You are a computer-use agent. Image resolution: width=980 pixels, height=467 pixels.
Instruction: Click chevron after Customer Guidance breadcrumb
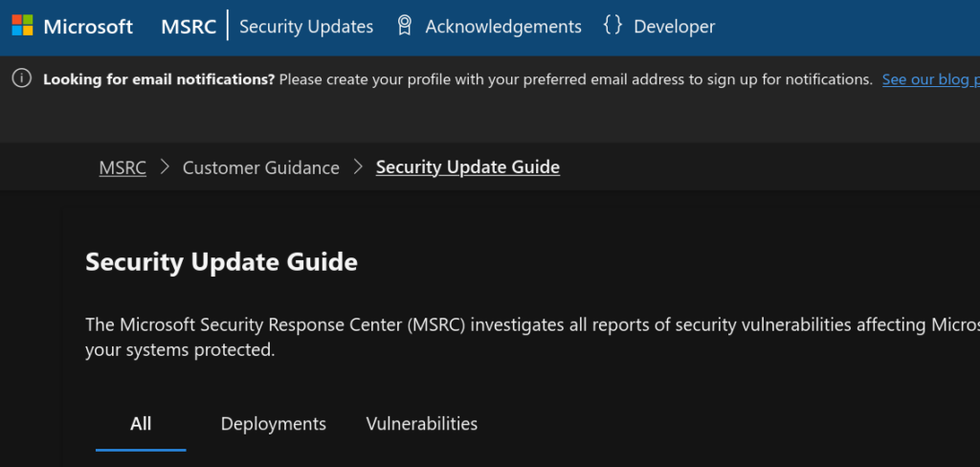(358, 167)
